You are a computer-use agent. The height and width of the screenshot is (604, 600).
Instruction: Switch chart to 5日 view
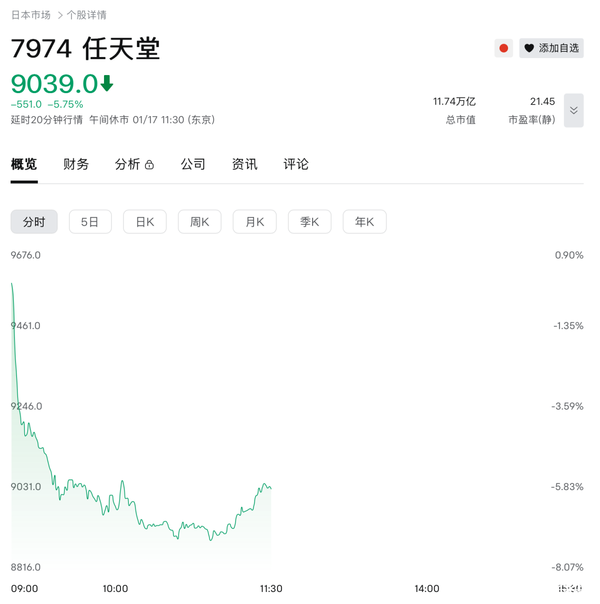pyautogui.click(x=90, y=222)
